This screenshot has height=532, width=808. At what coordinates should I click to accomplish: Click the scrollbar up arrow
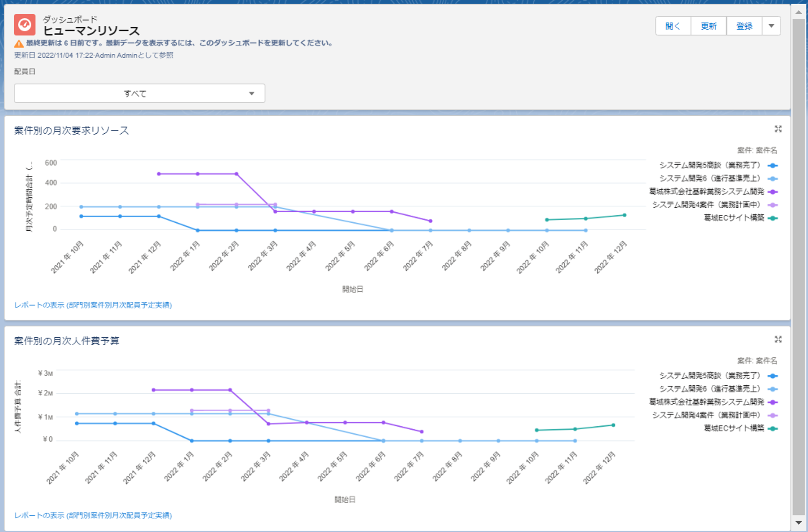click(x=799, y=13)
